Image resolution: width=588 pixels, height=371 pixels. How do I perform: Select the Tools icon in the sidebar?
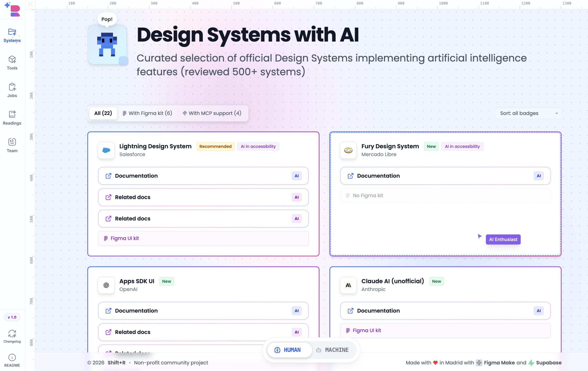[12, 63]
